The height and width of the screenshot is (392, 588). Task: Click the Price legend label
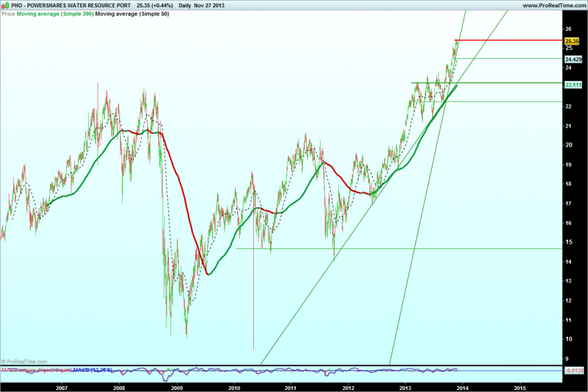pos(8,14)
